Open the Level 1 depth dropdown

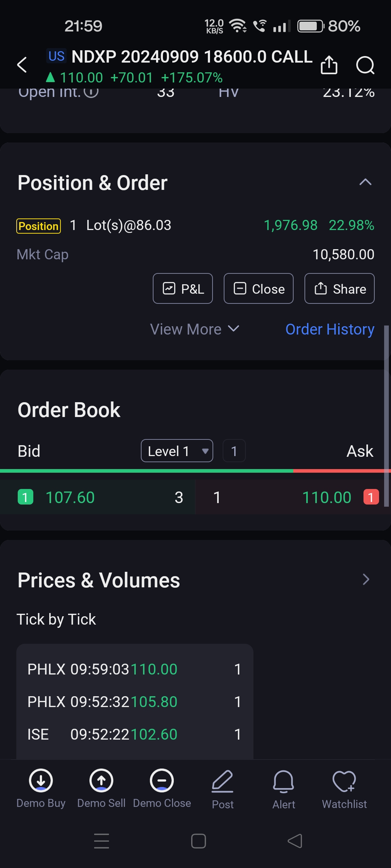pos(177,451)
